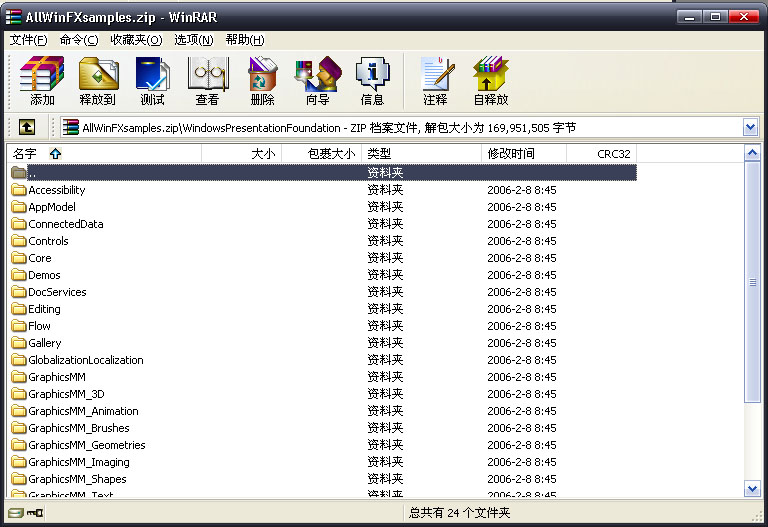Open the 收藏夹(O) menu
The image size is (768, 527).
pos(136,40)
